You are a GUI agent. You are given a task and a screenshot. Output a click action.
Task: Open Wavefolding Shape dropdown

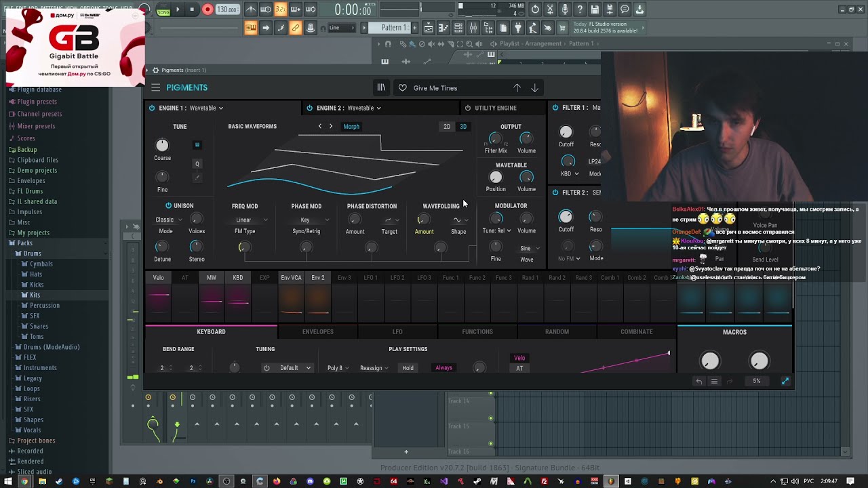click(x=460, y=220)
